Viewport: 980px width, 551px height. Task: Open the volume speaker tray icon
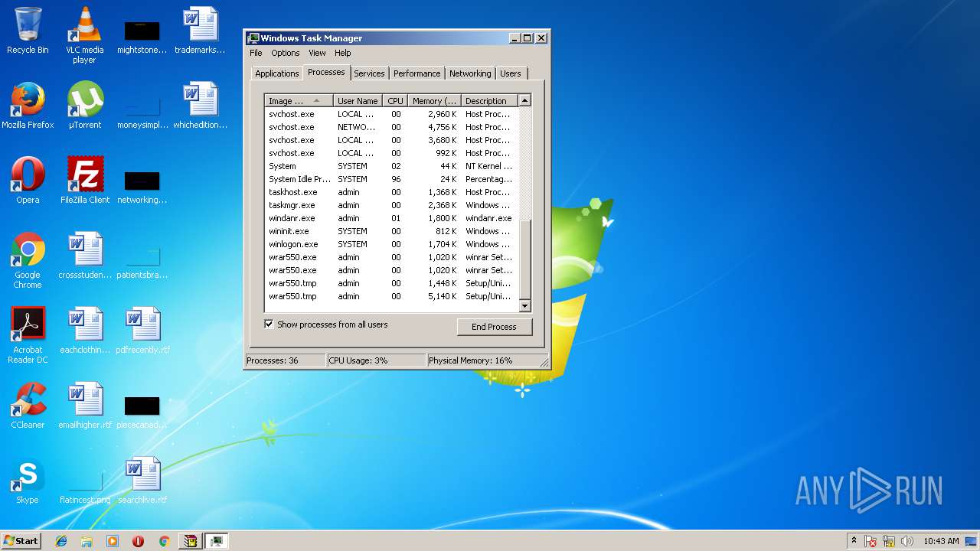click(907, 541)
